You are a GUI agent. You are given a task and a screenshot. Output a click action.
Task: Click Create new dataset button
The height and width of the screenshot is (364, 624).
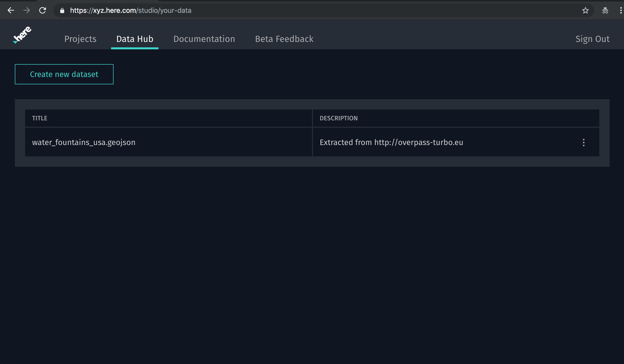click(64, 74)
